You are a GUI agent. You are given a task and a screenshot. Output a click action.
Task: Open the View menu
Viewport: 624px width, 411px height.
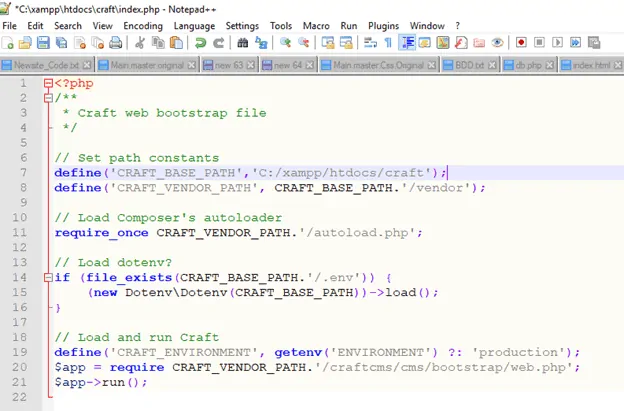[103, 26]
